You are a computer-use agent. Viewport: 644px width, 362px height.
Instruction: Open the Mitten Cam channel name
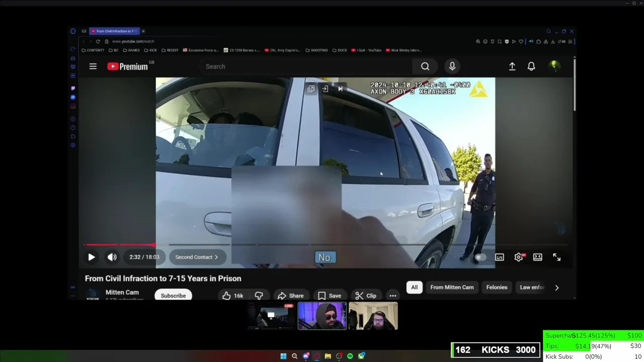pos(122,292)
